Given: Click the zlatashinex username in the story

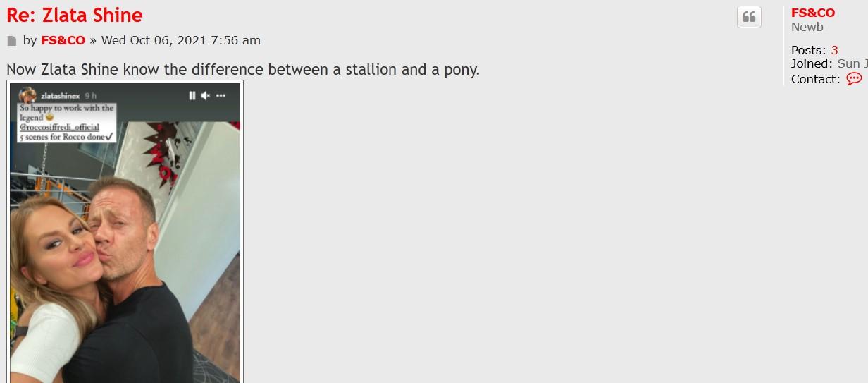Looking at the screenshot, I should click(61, 95).
